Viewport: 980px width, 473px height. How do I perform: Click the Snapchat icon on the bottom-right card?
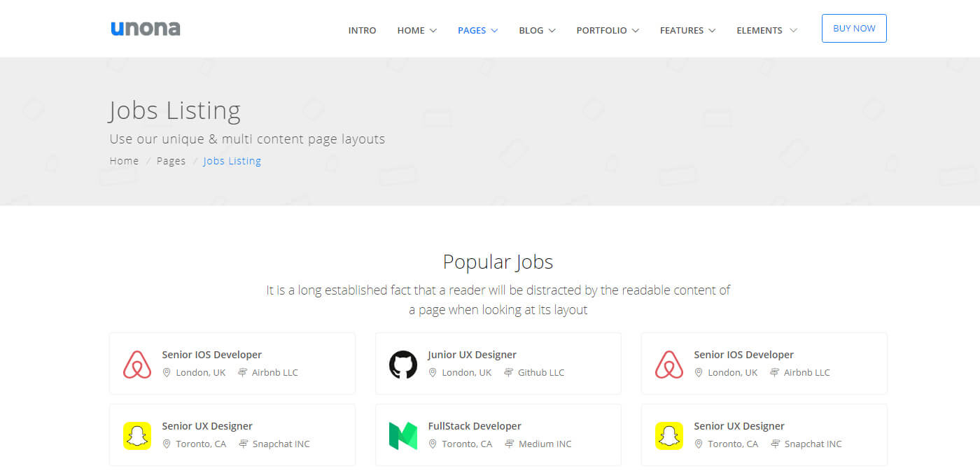click(668, 435)
